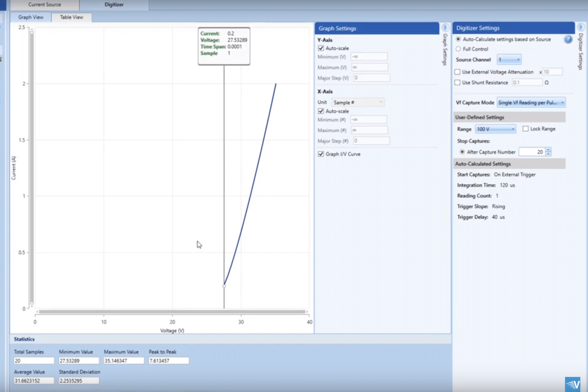The width and height of the screenshot is (588, 392).
Task: Switch to the Table View tab
Action: [71, 17]
